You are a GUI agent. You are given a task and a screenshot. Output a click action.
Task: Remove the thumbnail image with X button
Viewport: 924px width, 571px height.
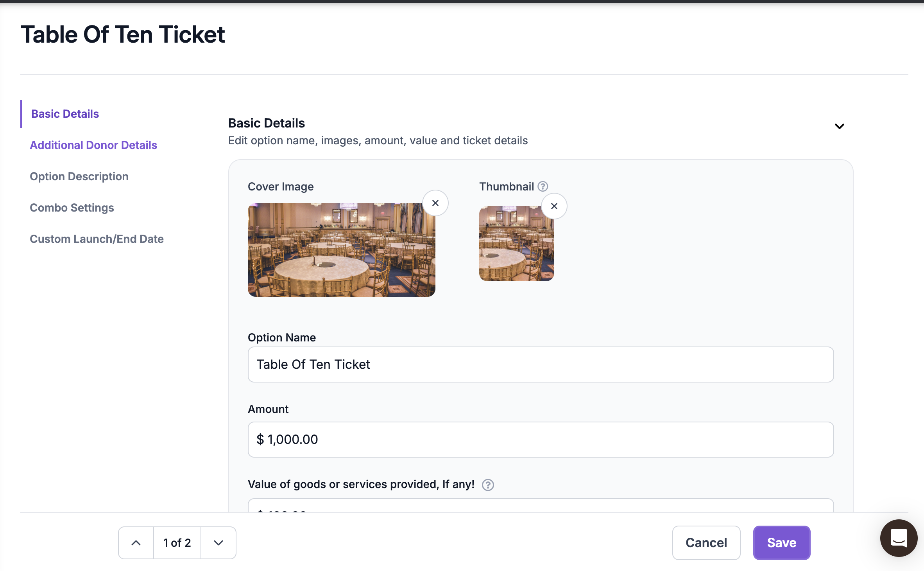click(554, 206)
